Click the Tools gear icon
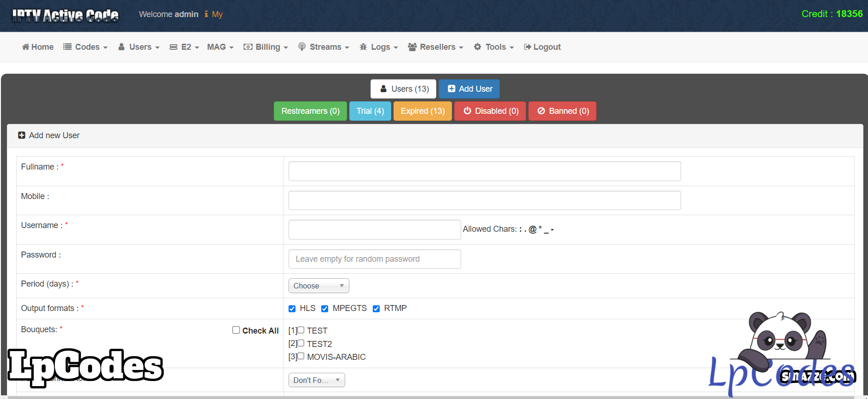Viewport: 868px width, 399px height. coord(478,47)
